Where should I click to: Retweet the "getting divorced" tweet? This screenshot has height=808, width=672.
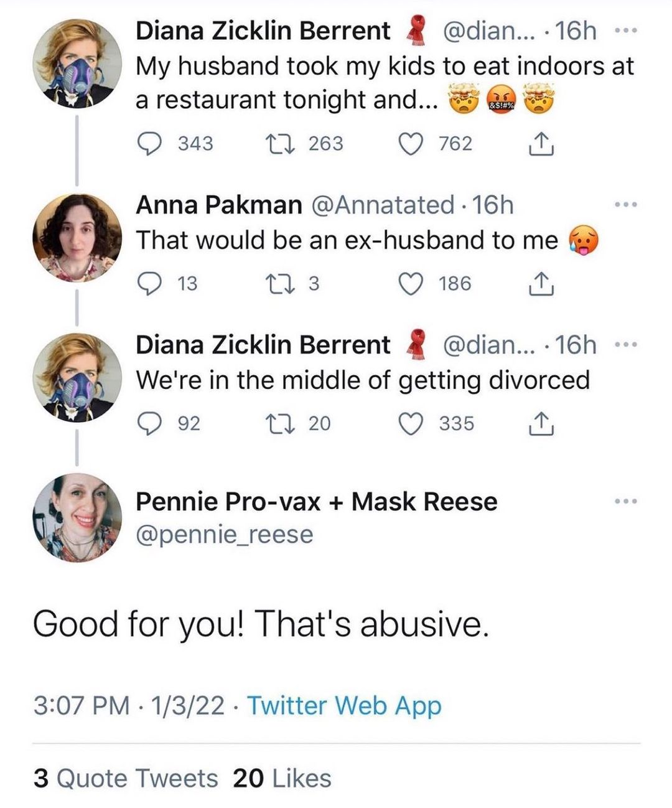point(274,424)
